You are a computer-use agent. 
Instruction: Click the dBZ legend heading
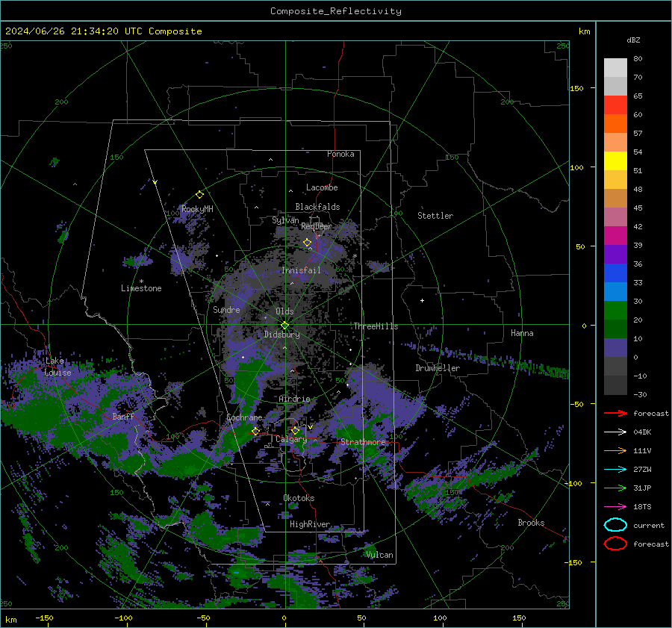(633, 40)
